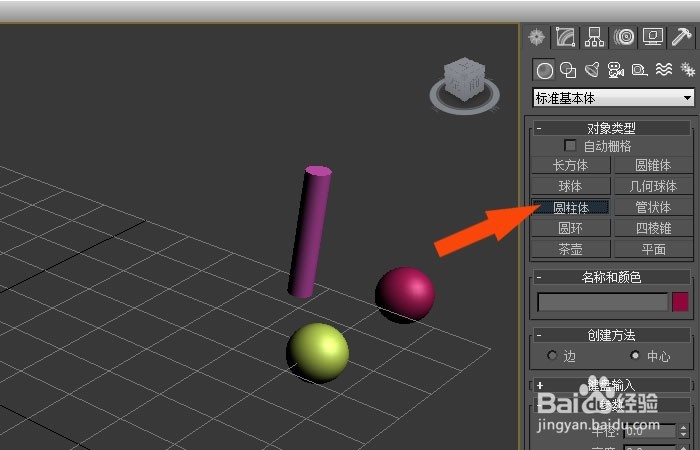
Task: Select the 中心 radio button
Action: (x=635, y=355)
